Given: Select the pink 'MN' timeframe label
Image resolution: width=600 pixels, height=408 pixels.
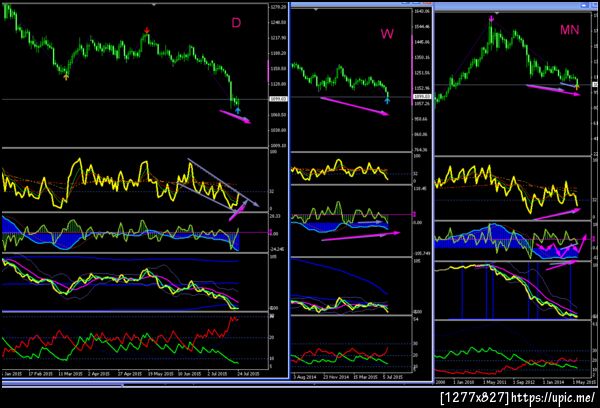Looking at the screenshot, I should (569, 30).
